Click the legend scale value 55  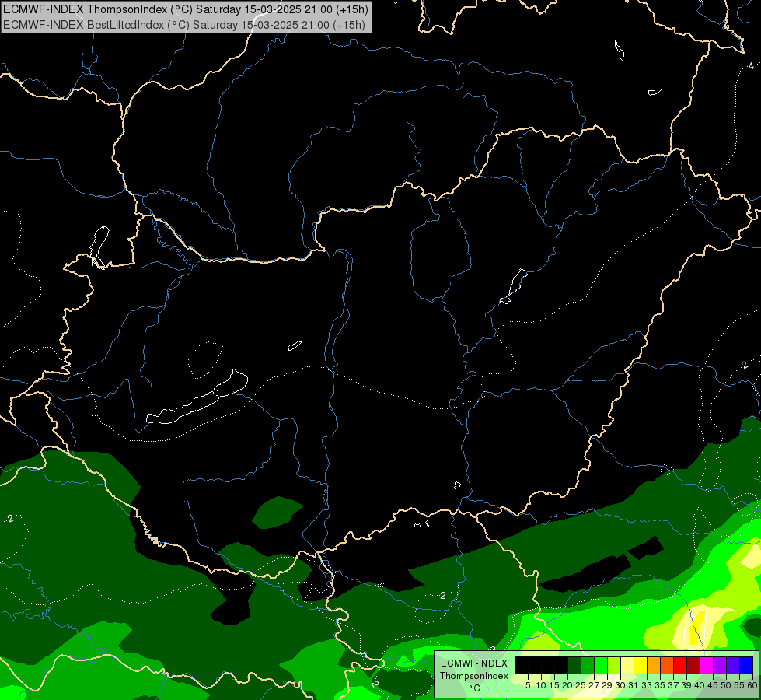pyautogui.click(x=739, y=685)
